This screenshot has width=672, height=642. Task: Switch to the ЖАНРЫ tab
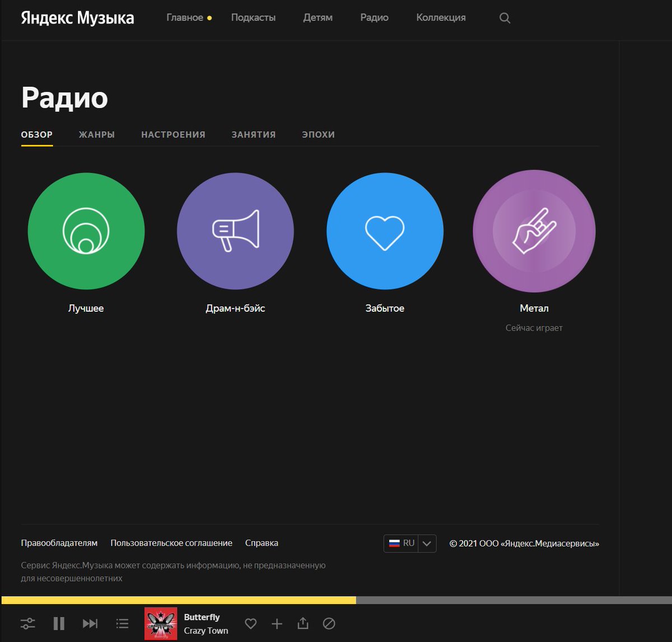(x=97, y=134)
